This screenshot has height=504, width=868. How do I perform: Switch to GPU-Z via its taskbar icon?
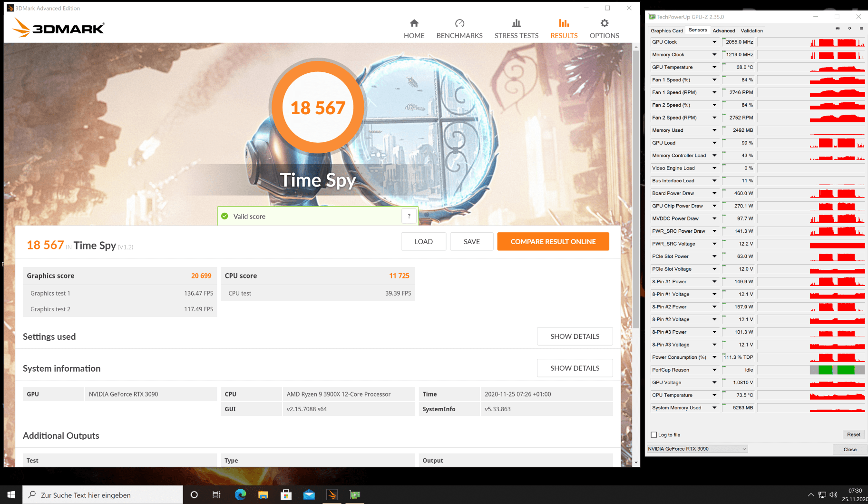point(355,495)
